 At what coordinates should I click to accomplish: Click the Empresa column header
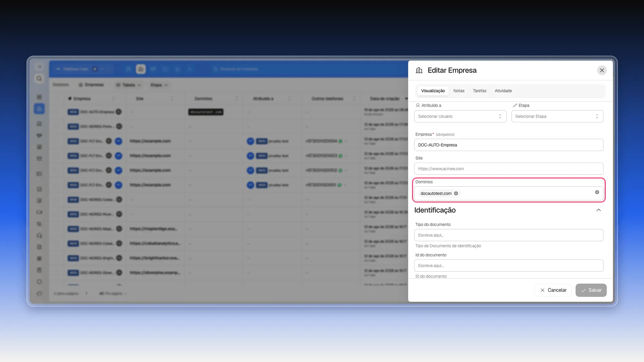(x=82, y=99)
